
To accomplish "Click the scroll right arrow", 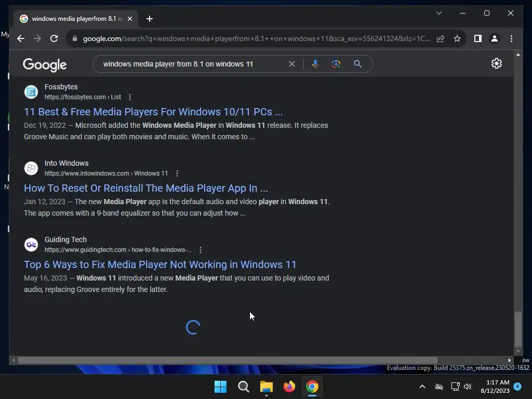I will (509, 361).
